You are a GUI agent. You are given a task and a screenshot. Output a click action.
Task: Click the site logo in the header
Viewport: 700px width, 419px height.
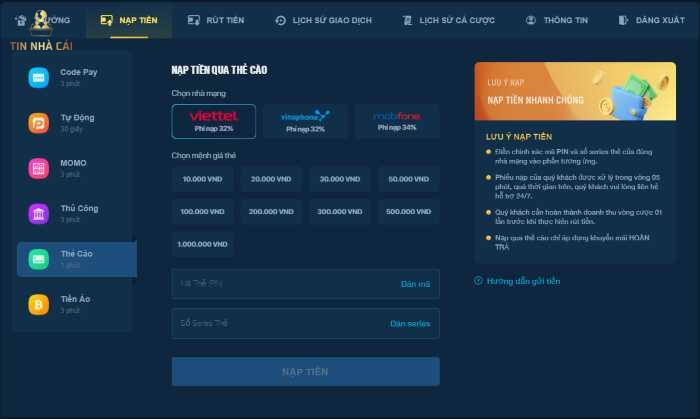[x=42, y=19]
